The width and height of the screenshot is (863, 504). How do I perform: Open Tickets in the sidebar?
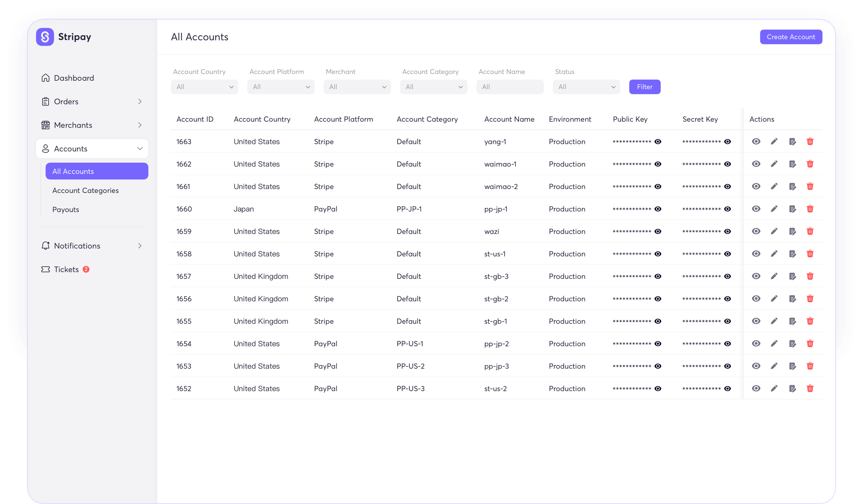click(66, 269)
